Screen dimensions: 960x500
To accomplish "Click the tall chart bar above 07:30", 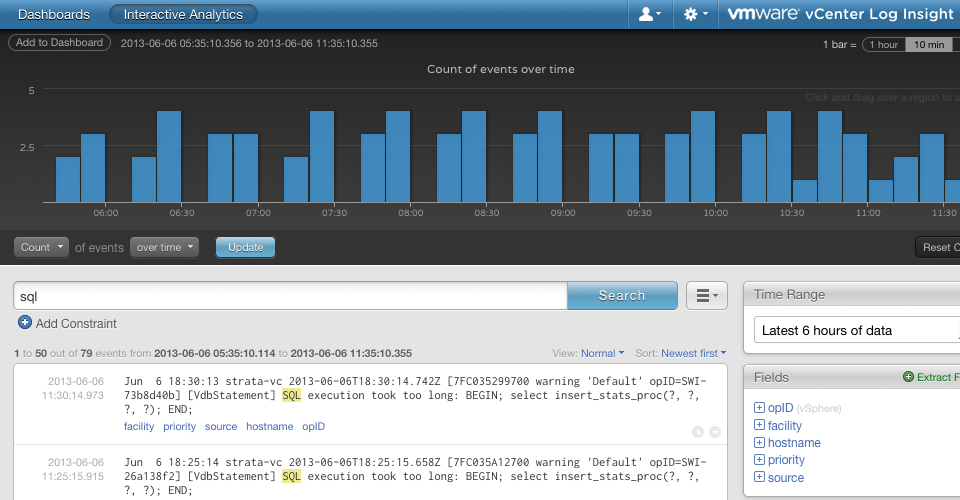I will (x=322, y=157).
